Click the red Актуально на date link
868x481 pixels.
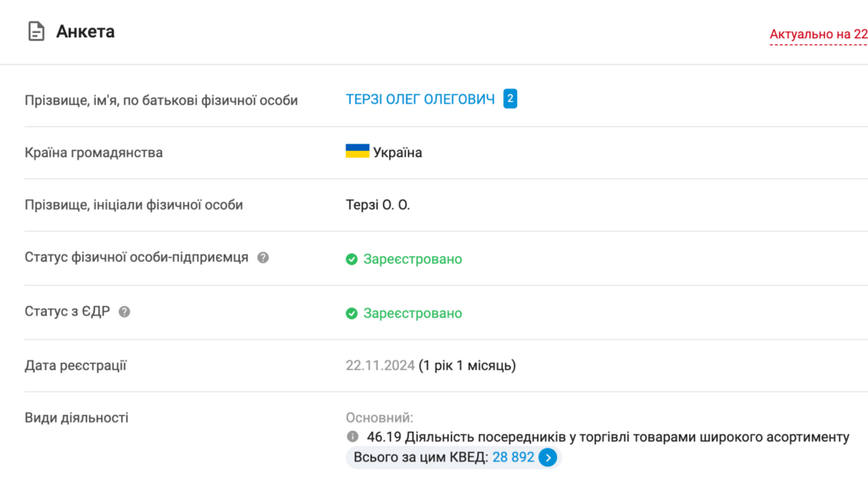tap(817, 35)
